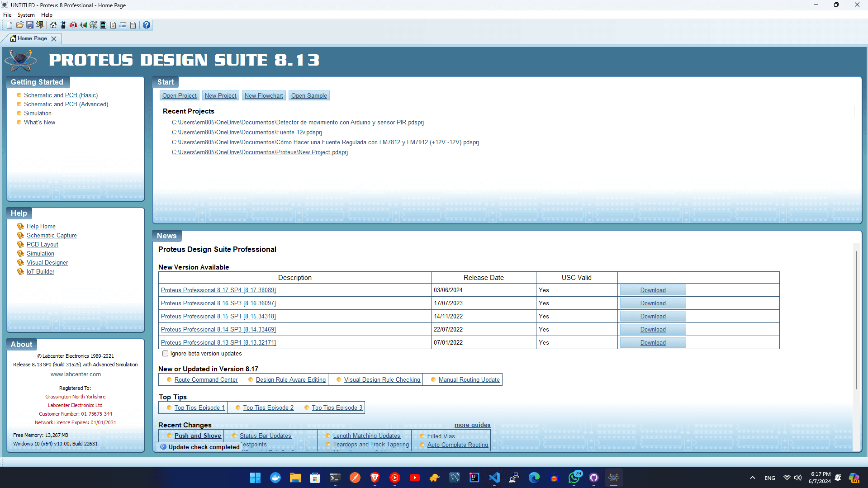Expand hidden icons in the system tray
The image size is (868, 488).
click(752, 478)
